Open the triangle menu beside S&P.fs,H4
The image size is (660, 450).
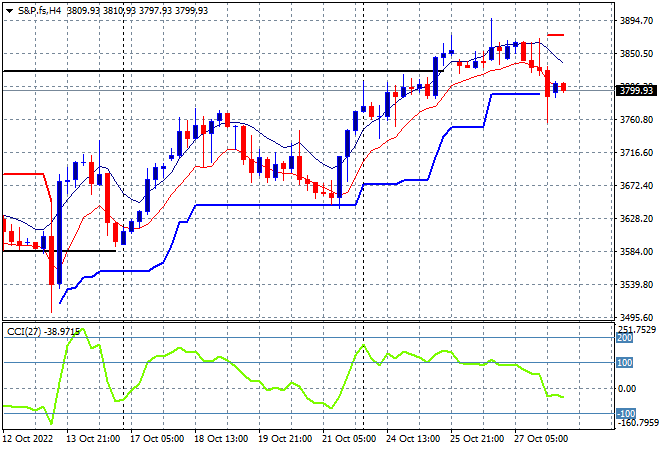coord(9,11)
